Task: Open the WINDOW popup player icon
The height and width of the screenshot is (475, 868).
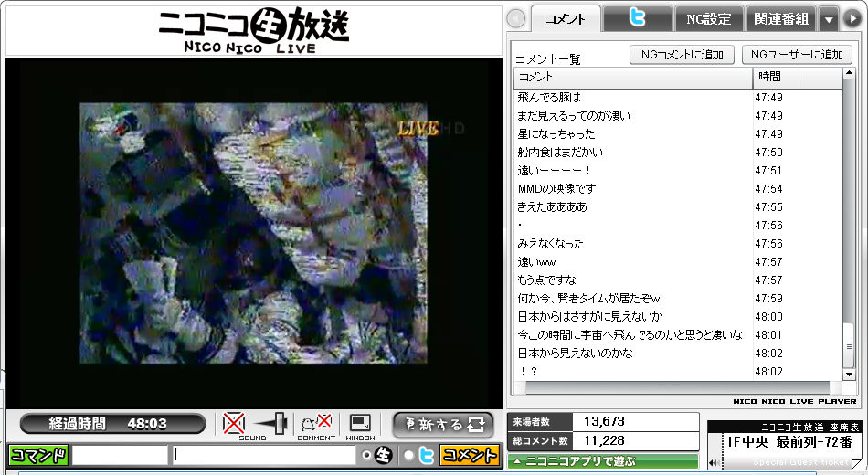Action: (x=360, y=423)
